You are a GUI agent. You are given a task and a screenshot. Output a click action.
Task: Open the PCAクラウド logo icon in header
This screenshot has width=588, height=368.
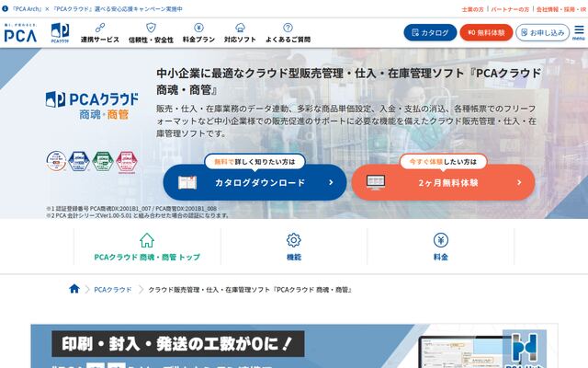click(60, 32)
